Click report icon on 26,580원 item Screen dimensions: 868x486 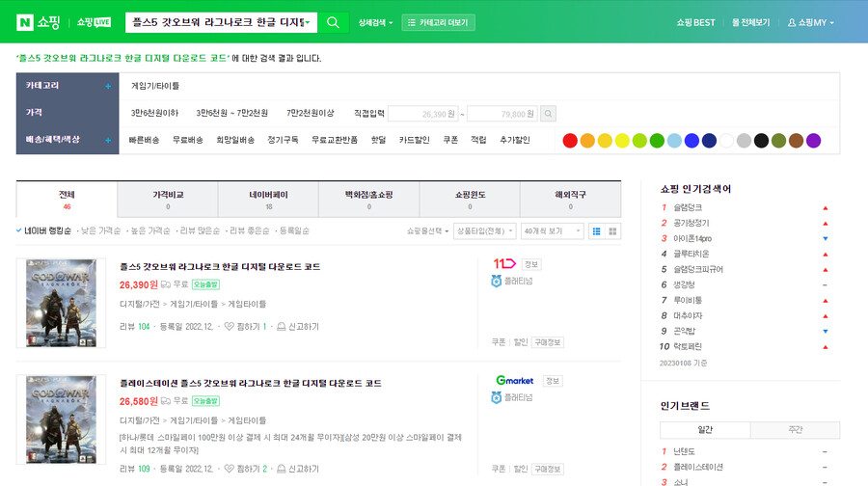[x=282, y=469]
